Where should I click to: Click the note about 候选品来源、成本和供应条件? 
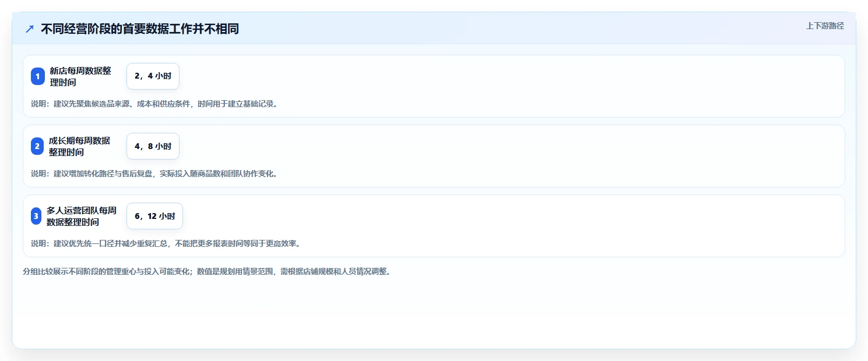tap(155, 104)
